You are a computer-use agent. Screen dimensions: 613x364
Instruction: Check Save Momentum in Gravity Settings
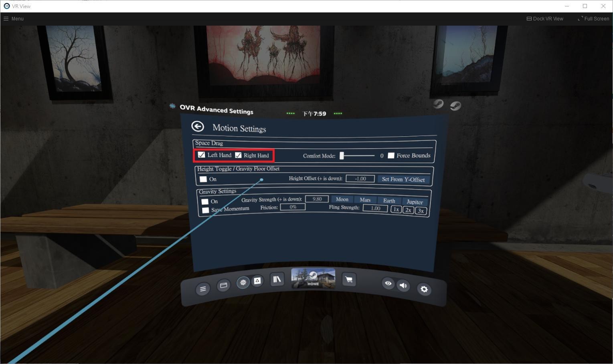[x=206, y=210]
